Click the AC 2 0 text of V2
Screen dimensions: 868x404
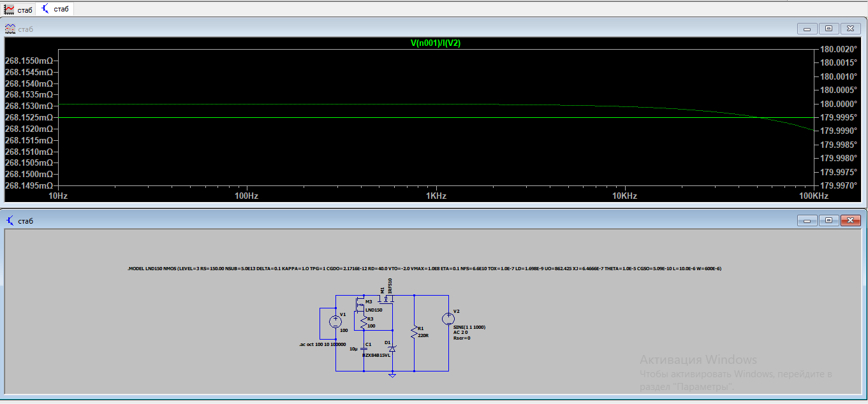460,333
